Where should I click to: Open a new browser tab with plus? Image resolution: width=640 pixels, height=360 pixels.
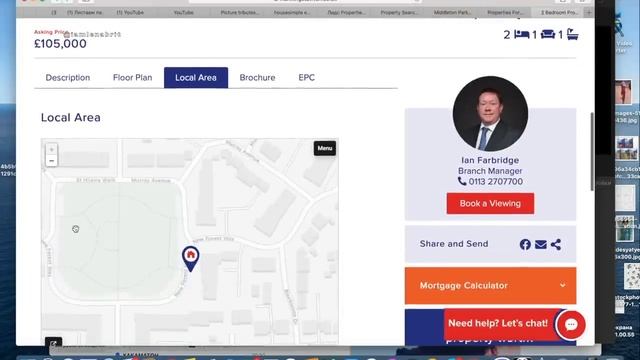pos(589,13)
